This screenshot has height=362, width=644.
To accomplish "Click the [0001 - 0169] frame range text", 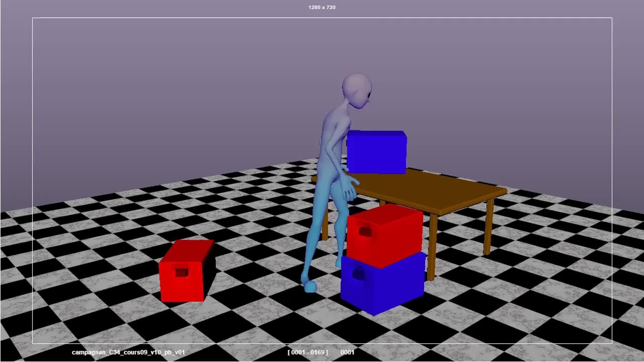I will pyautogui.click(x=308, y=352).
